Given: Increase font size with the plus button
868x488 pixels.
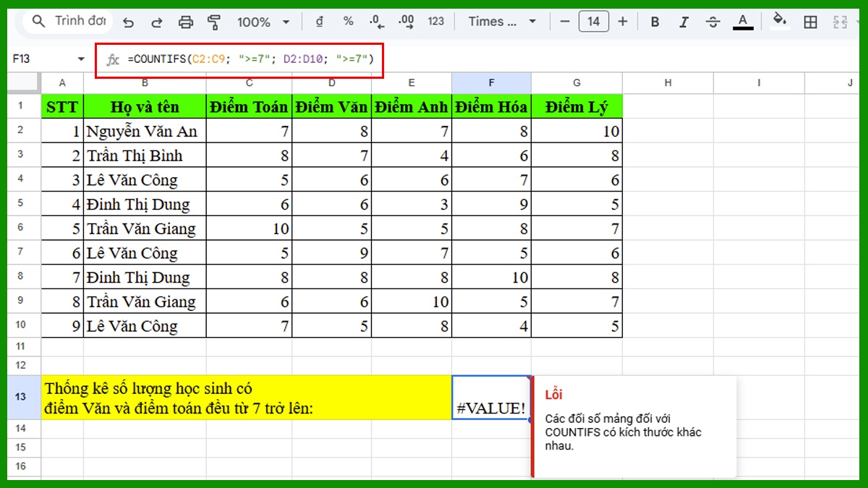Looking at the screenshot, I should click(x=623, y=22).
